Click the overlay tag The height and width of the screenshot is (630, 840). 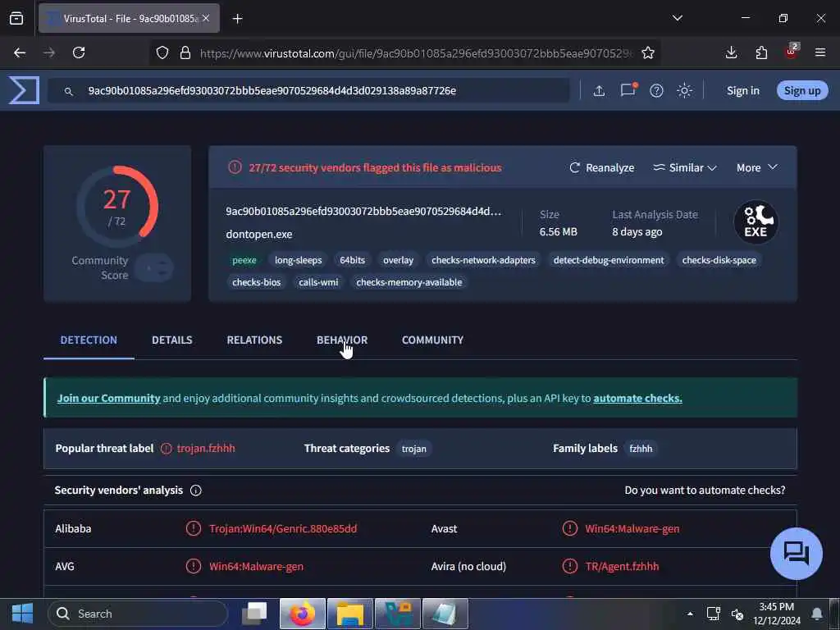(x=398, y=260)
